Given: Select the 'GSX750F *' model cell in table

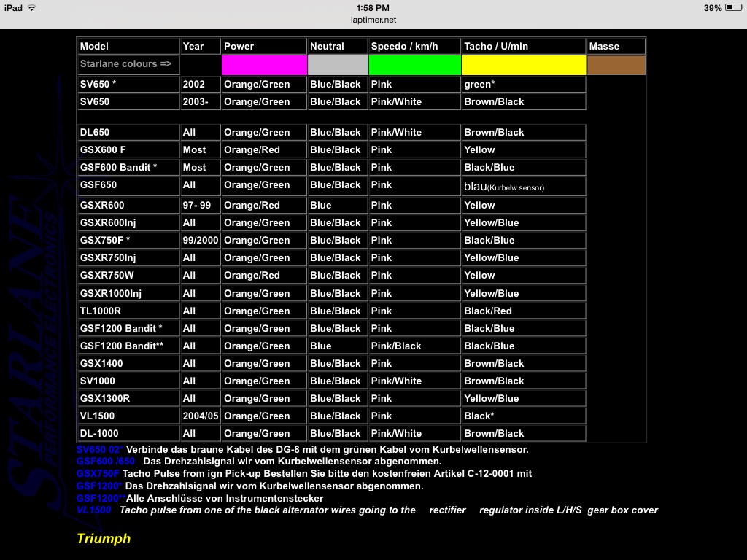Looking at the screenshot, I should pyautogui.click(x=128, y=241).
